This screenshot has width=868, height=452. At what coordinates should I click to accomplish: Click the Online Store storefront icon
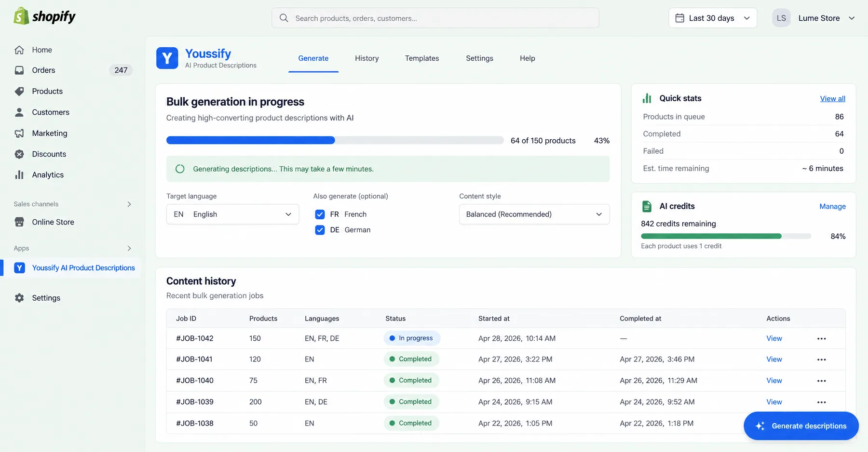pos(19,222)
